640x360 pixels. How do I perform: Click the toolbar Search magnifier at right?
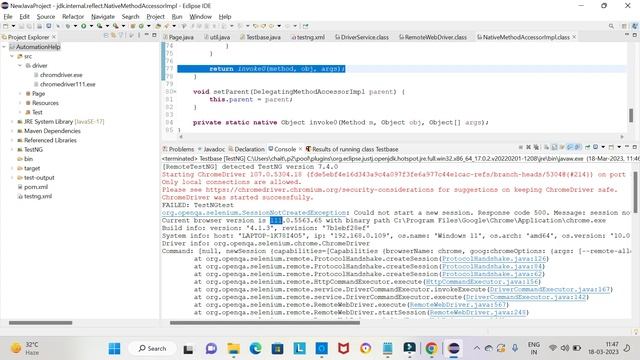pos(611,26)
